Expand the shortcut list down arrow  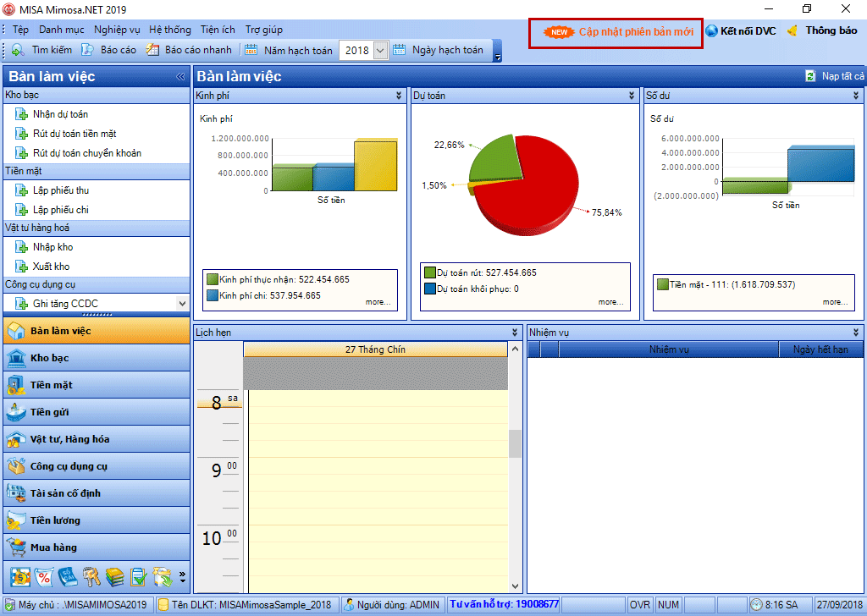point(182,303)
